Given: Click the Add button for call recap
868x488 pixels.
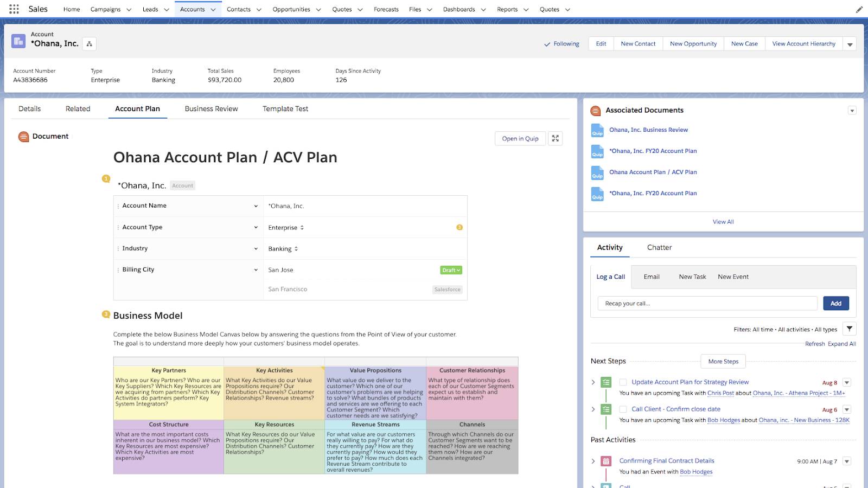Looking at the screenshot, I should (x=836, y=304).
